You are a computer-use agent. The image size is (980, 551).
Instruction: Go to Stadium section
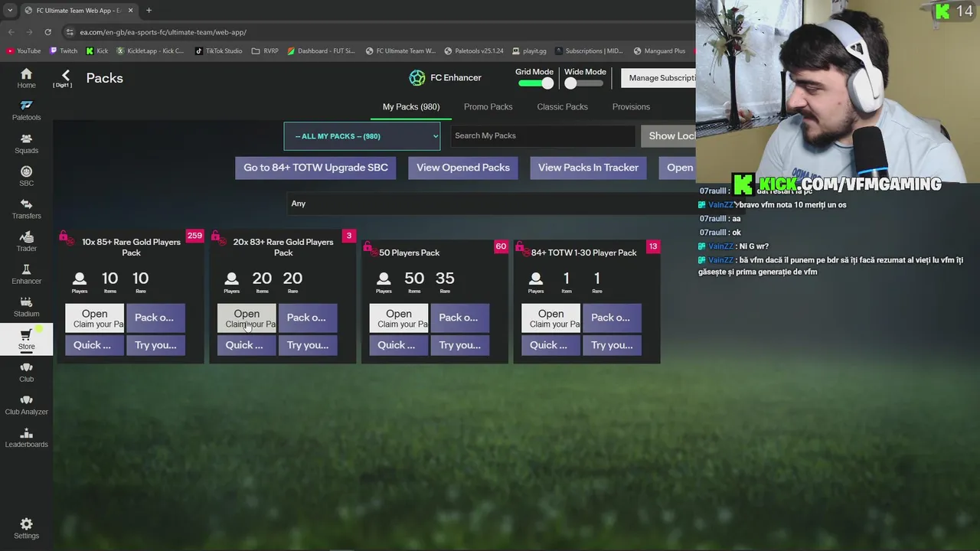point(26,306)
